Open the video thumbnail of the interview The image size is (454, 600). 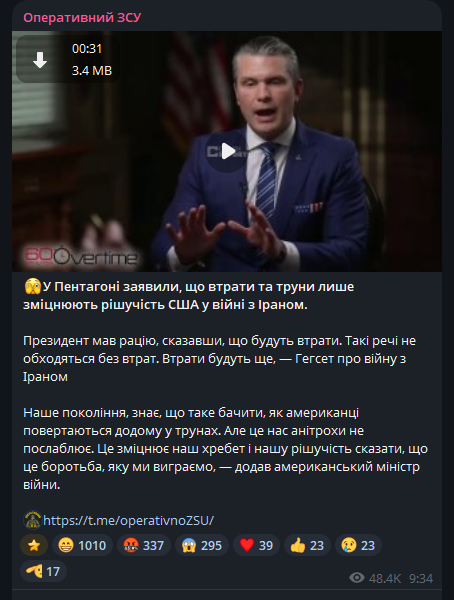pos(227,151)
